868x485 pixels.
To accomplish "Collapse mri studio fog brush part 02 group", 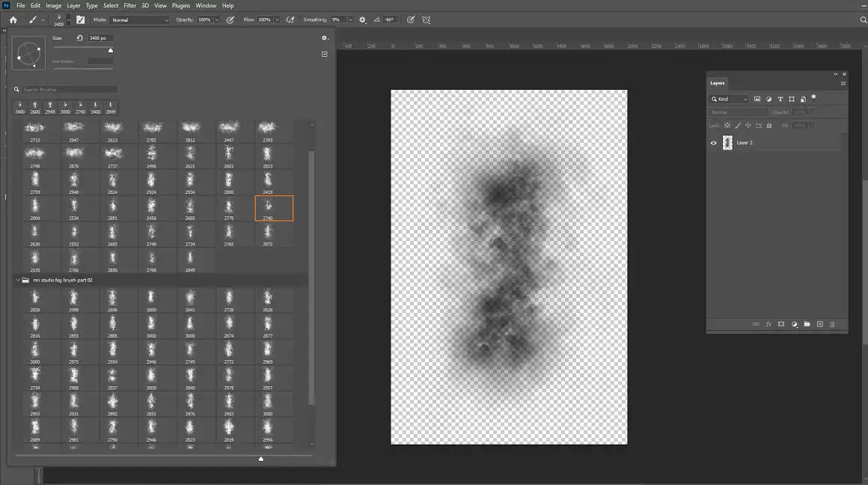I will [x=18, y=280].
